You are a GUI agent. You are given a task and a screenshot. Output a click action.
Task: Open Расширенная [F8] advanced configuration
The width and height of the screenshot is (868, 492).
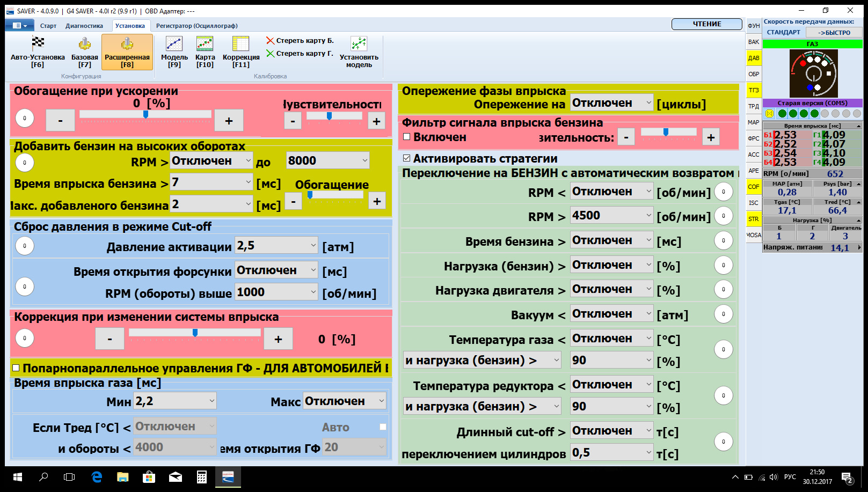(x=127, y=52)
